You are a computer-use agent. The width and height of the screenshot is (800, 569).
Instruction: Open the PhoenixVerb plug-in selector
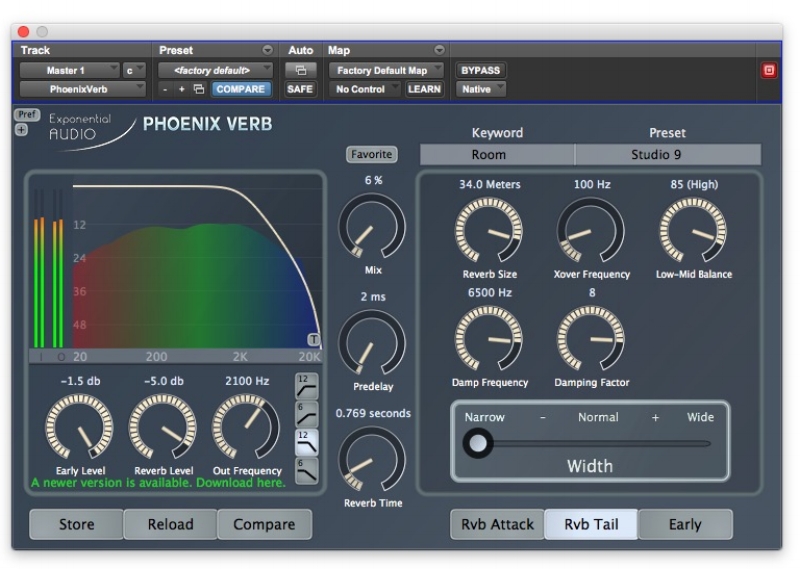tap(83, 89)
